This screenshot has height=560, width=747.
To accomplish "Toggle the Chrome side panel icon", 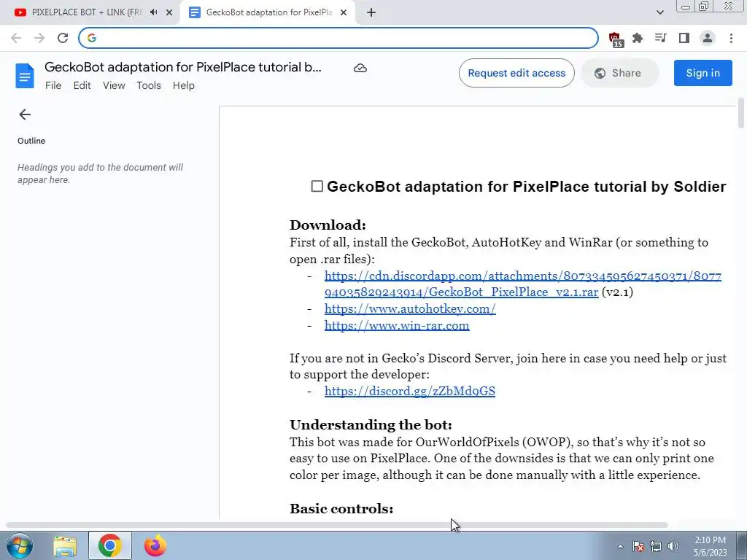I will point(684,38).
